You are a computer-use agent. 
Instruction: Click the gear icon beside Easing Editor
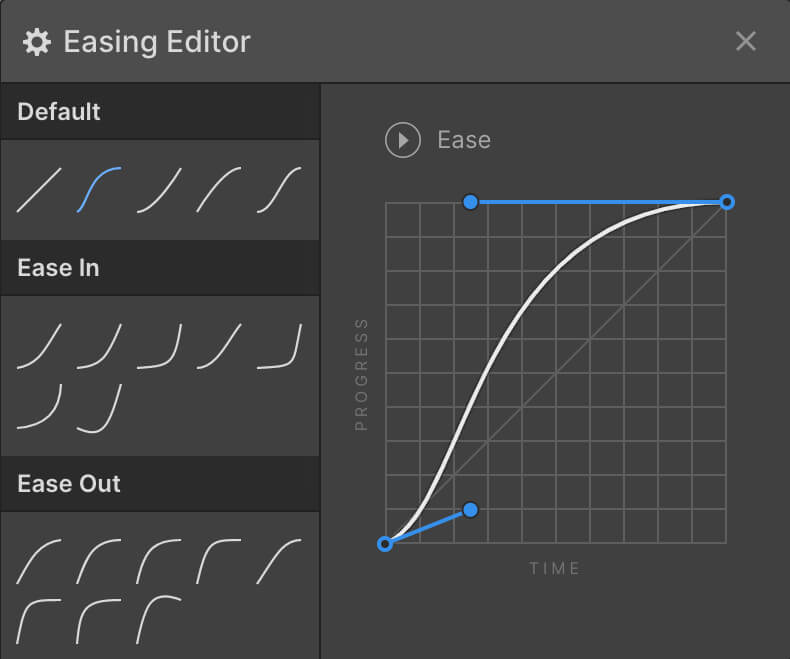pyautogui.click(x=37, y=42)
